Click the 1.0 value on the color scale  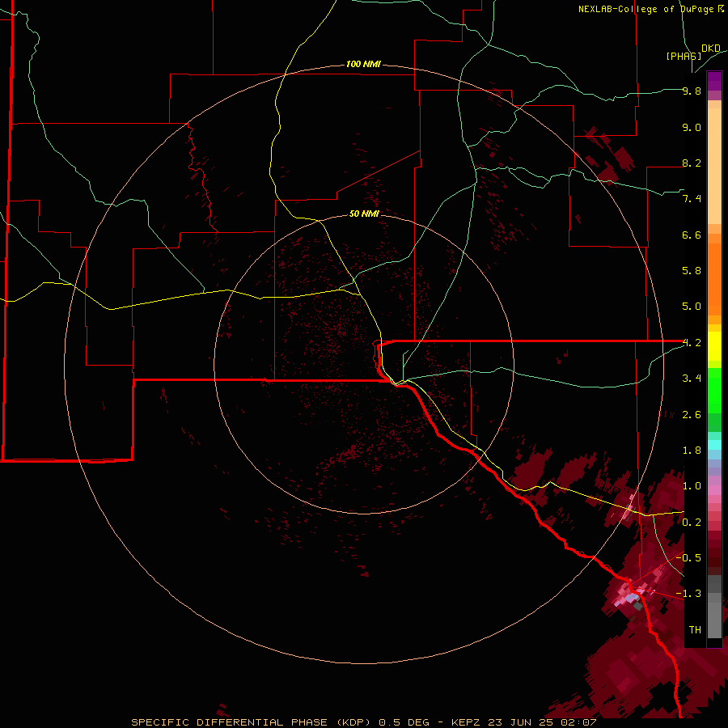point(692,486)
